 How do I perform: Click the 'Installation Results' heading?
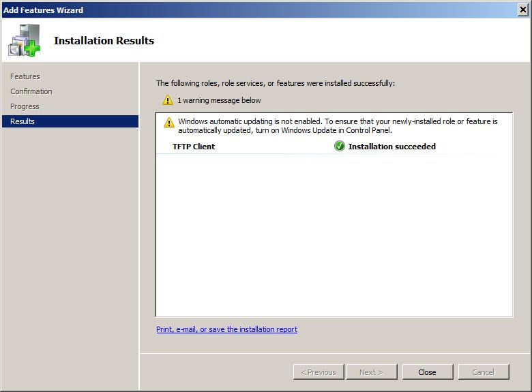[x=104, y=41]
